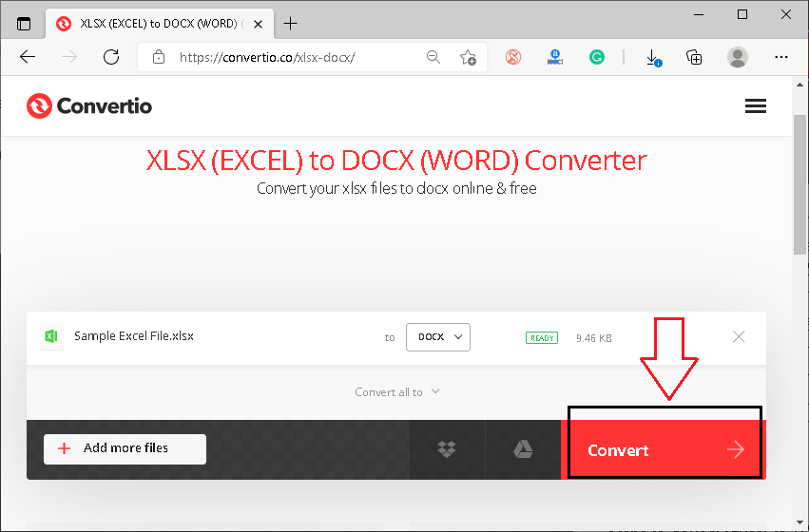Open a new browser tab
Viewport: 809px width, 532px height.
pos(291,23)
